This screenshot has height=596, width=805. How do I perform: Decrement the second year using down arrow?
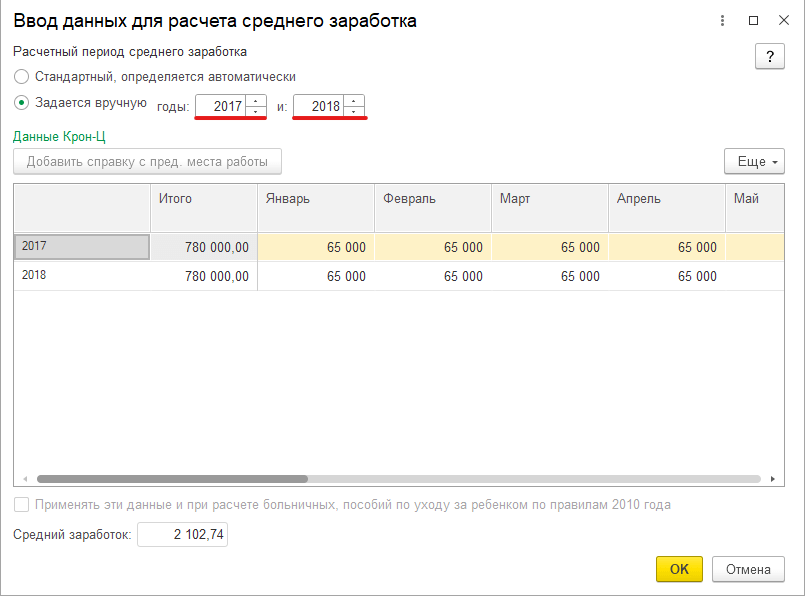(353, 112)
